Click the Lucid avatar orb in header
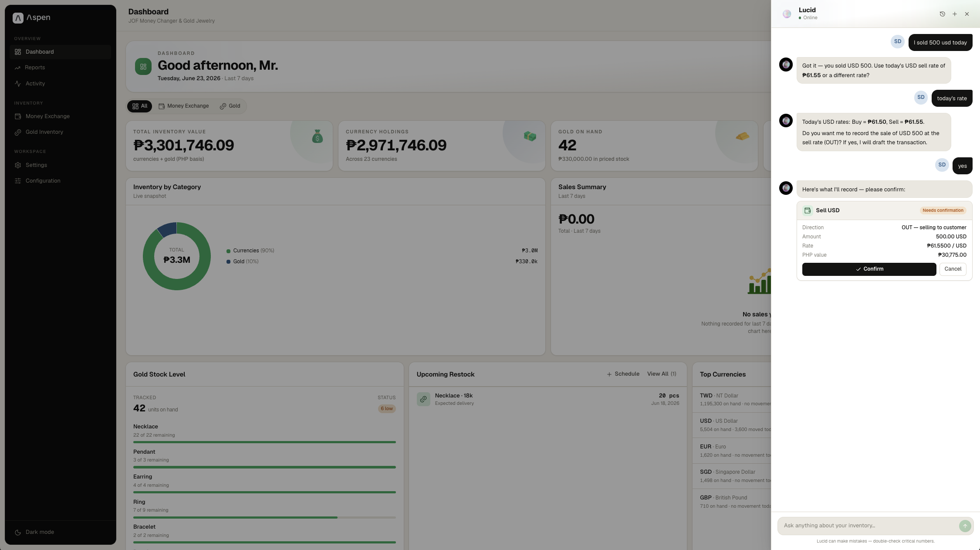This screenshot has width=980, height=550. pos(787,14)
